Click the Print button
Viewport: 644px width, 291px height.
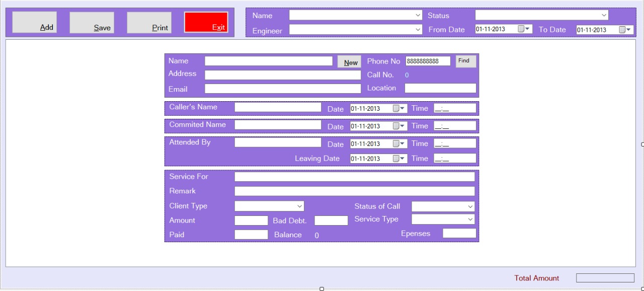click(x=149, y=23)
